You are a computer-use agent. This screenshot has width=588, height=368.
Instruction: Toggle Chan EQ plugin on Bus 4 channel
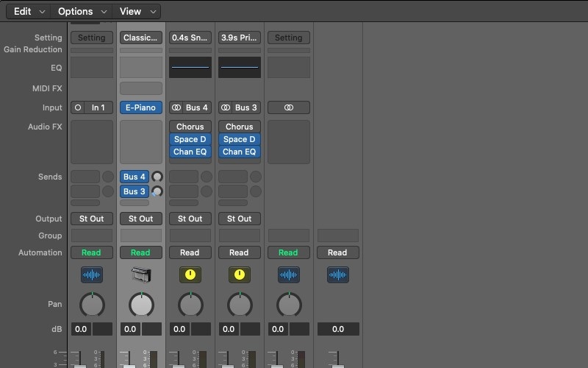(x=190, y=152)
